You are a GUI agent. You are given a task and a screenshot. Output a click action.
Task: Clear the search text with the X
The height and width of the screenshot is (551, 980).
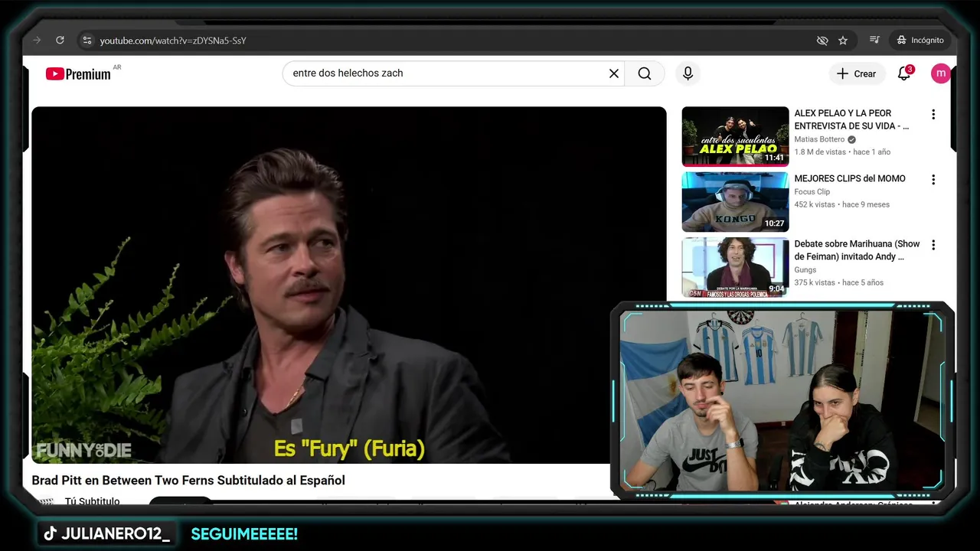coord(613,73)
